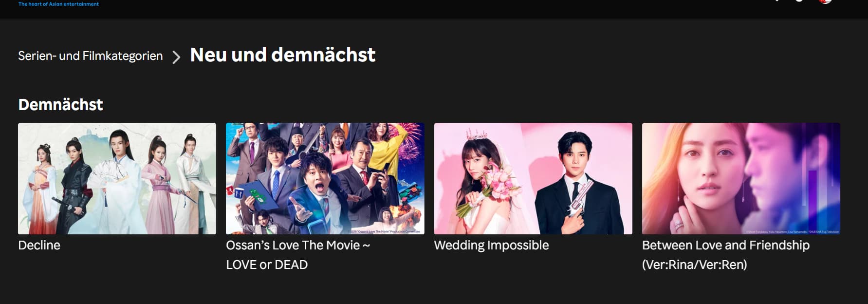This screenshot has width=868, height=304.
Task: Click the heart of Asian entertainment logo
Action: pyautogui.click(x=58, y=4)
